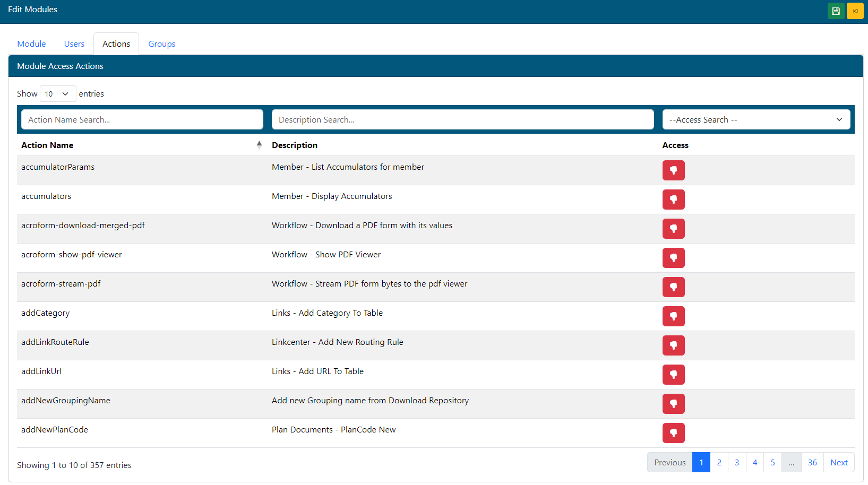
Task: Click thumbs-down icon for acroform-show-pdf-viewer
Action: 673,258
